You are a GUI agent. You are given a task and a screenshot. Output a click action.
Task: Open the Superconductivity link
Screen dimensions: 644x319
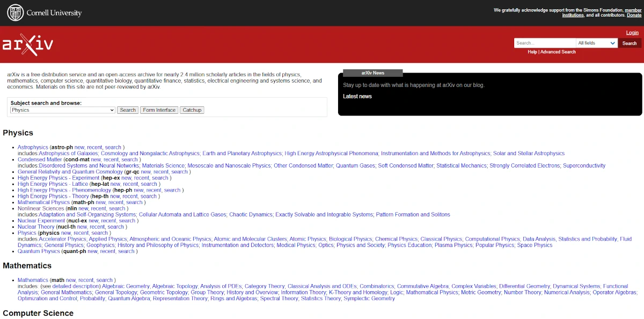pyautogui.click(x=584, y=166)
